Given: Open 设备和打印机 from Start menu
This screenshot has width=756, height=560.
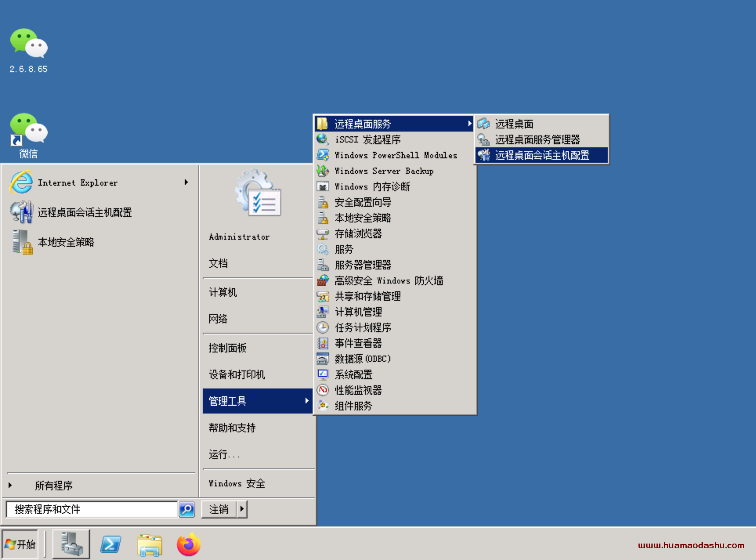Looking at the screenshot, I should pos(237,374).
